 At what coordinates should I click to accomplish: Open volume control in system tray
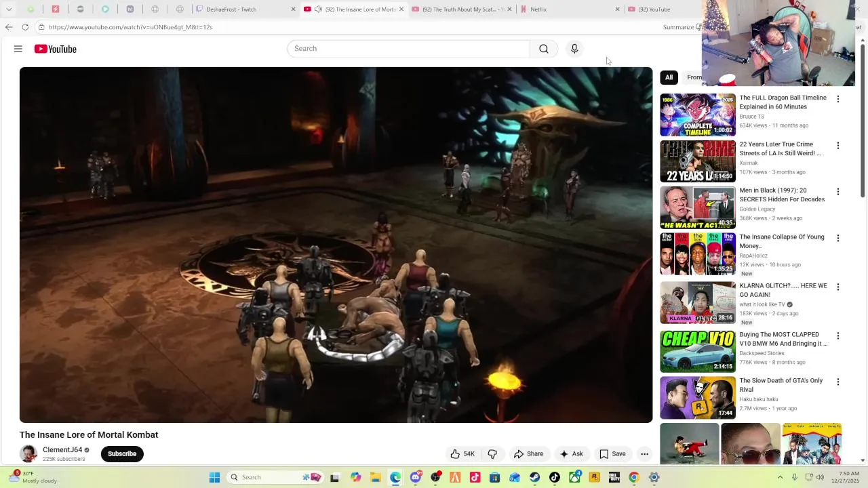819,477
